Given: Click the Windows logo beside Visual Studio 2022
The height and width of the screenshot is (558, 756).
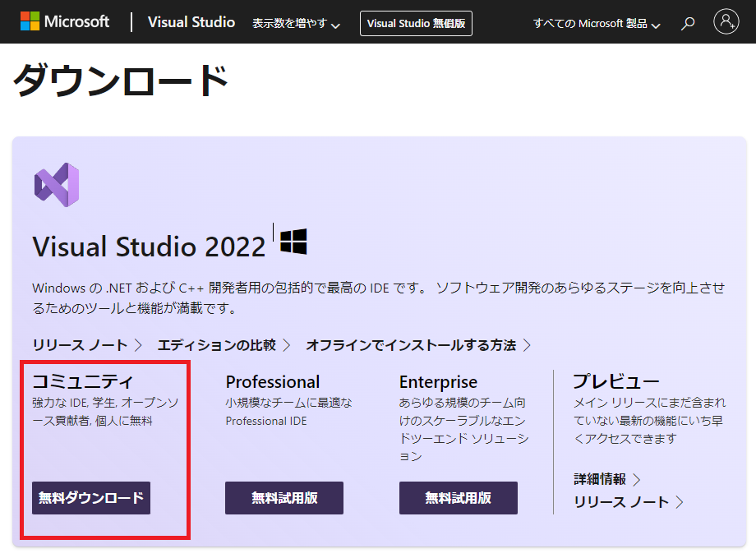Looking at the screenshot, I should point(293,241).
